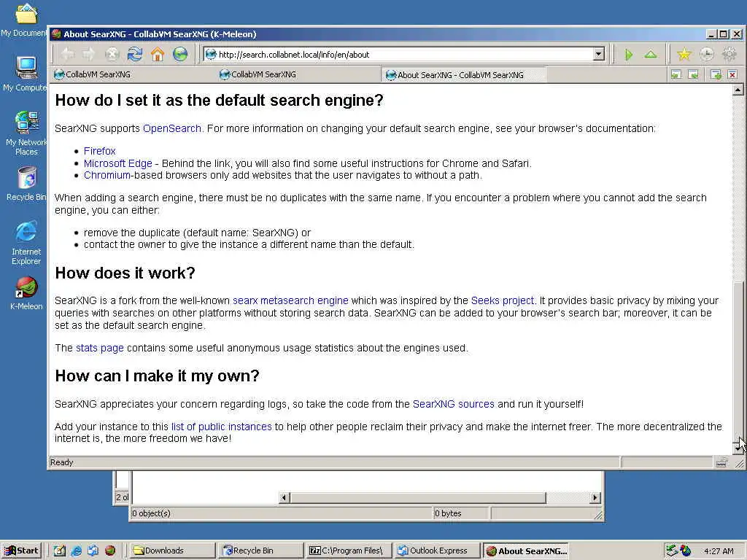Open the list of public instances link
This screenshot has width=747, height=560.
tap(222, 427)
